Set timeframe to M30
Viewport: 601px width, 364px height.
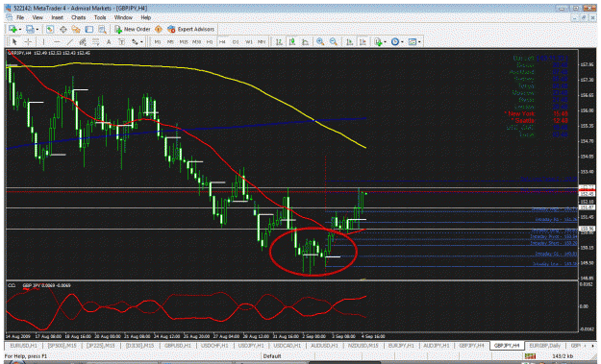[196, 41]
